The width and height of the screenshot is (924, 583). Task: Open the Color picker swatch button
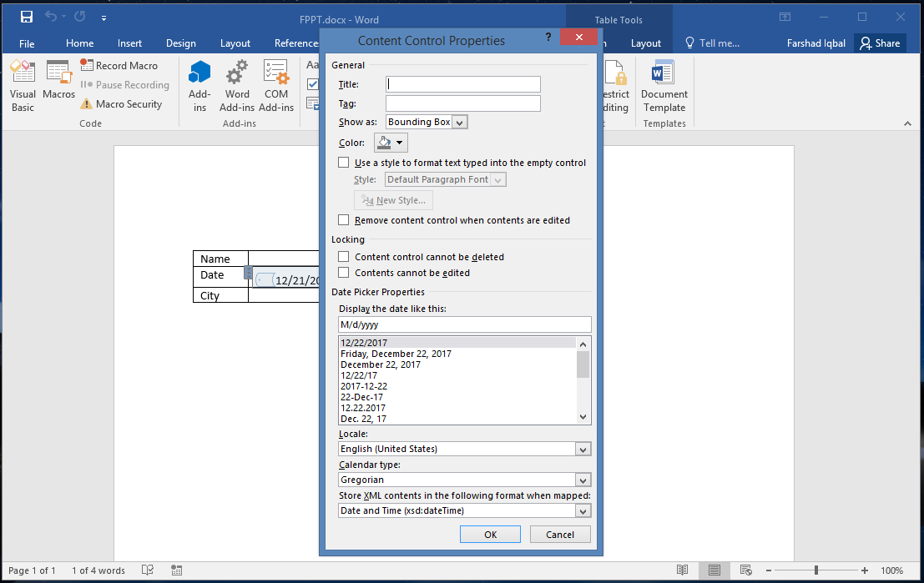click(x=390, y=143)
